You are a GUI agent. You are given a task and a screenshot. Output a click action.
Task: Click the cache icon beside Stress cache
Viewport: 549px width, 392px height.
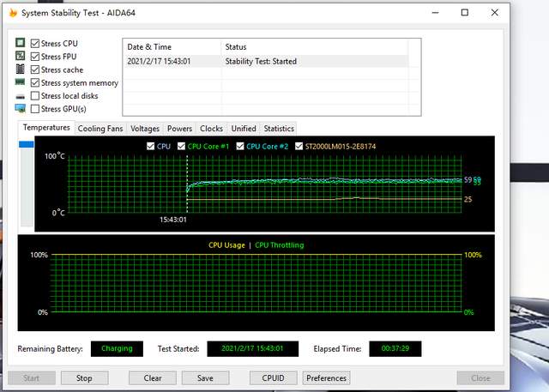tap(21, 69)
